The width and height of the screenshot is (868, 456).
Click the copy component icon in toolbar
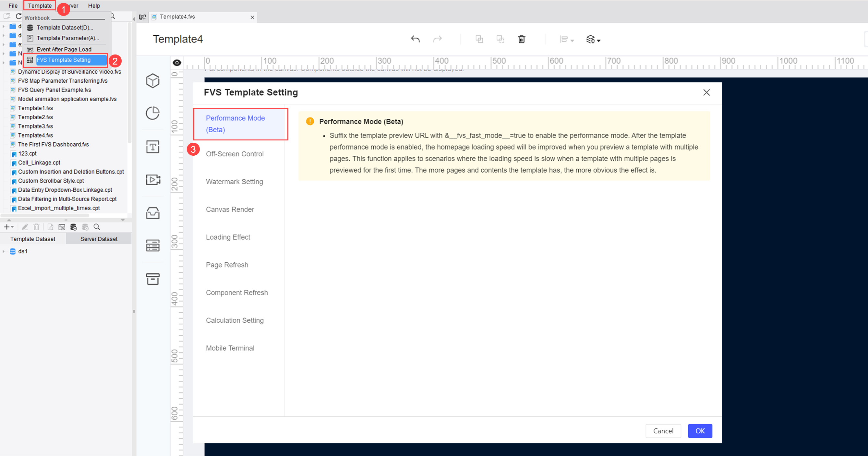[x=479, y=40]
